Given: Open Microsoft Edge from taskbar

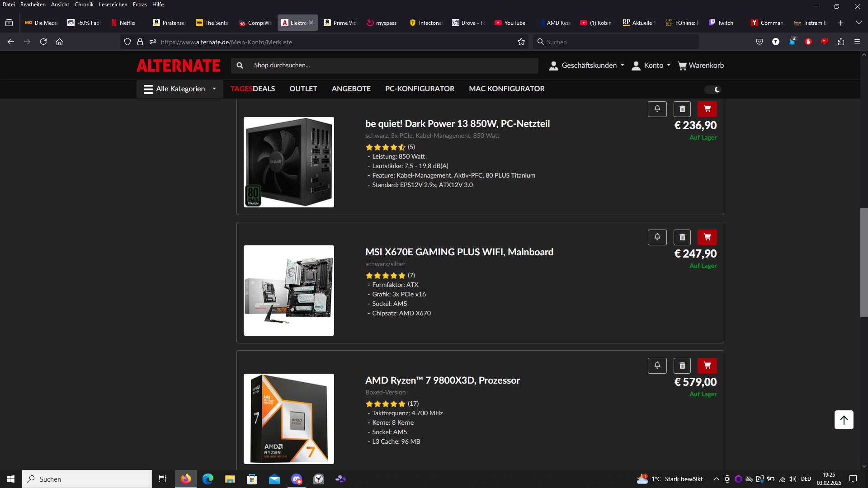Looking at the screenshot, I should (x=208, y=479).
